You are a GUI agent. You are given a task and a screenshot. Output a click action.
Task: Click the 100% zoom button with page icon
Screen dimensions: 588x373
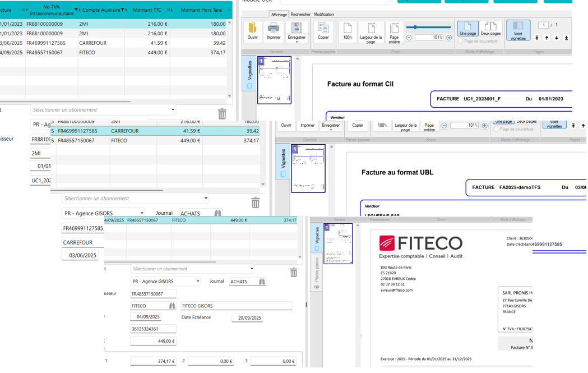coord(348,31)
